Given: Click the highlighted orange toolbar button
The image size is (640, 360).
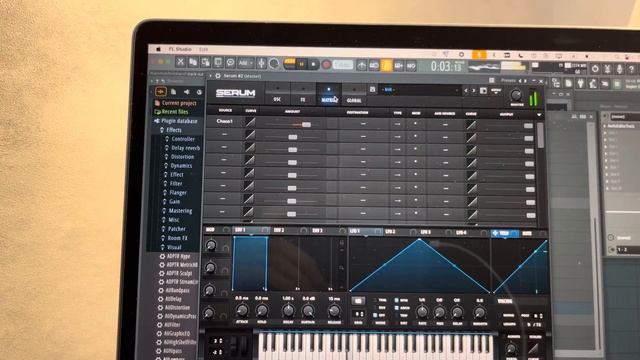Looking at the screenshot, I should (x=386, y=65).
